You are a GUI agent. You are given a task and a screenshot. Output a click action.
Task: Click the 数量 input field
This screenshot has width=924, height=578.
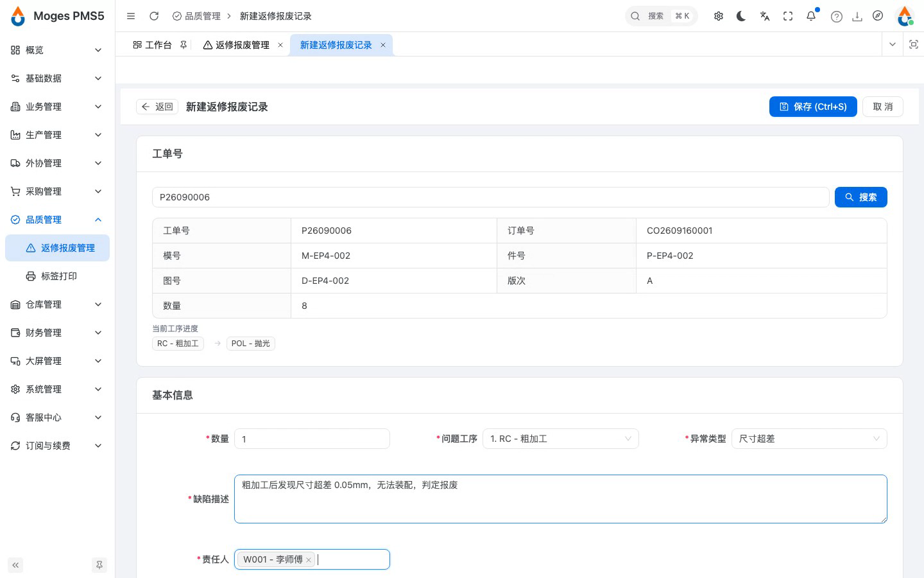point(312,439)
